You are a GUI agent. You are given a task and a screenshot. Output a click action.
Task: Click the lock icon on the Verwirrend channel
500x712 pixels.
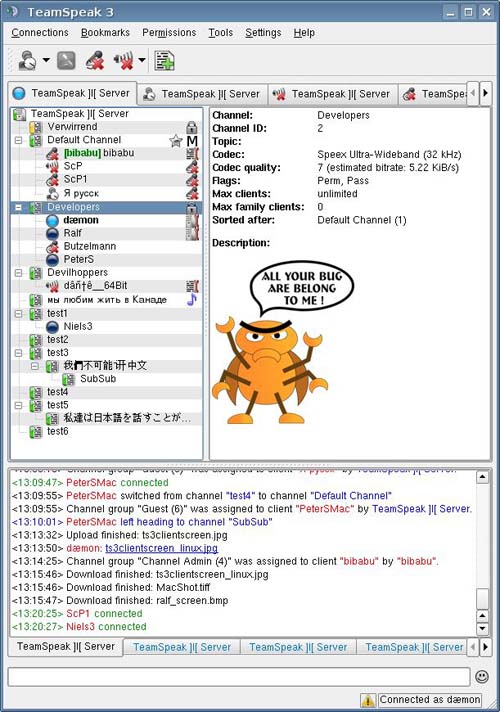pos(192,127)
